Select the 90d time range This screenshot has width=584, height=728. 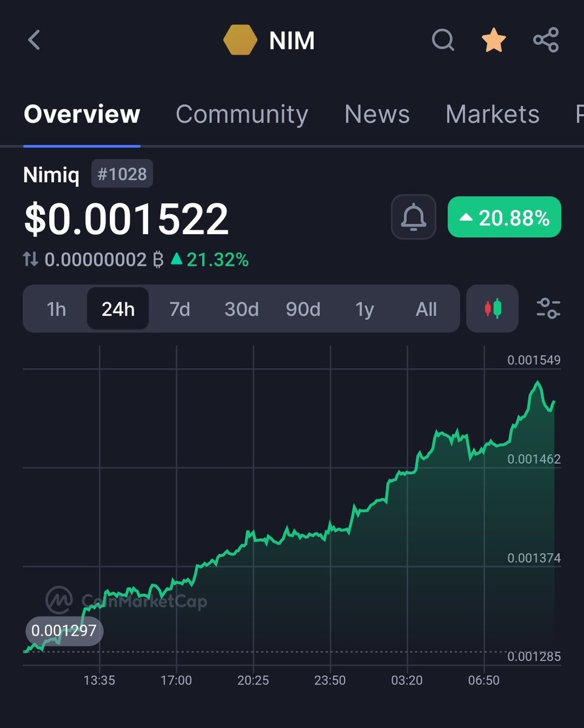[303, 309]
